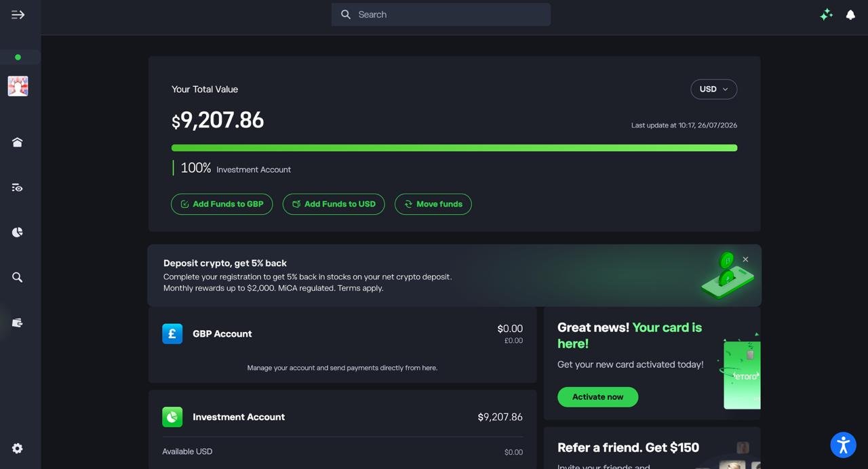Click the green online status dot
Image resolution: width=868 pixels, height=469 pixels.
pyautogui.click(x=18, y=58)
